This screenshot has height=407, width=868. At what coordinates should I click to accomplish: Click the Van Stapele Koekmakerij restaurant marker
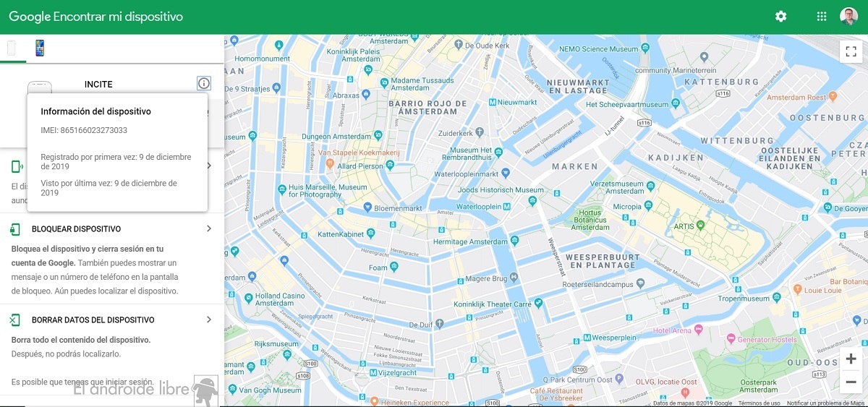328,164
